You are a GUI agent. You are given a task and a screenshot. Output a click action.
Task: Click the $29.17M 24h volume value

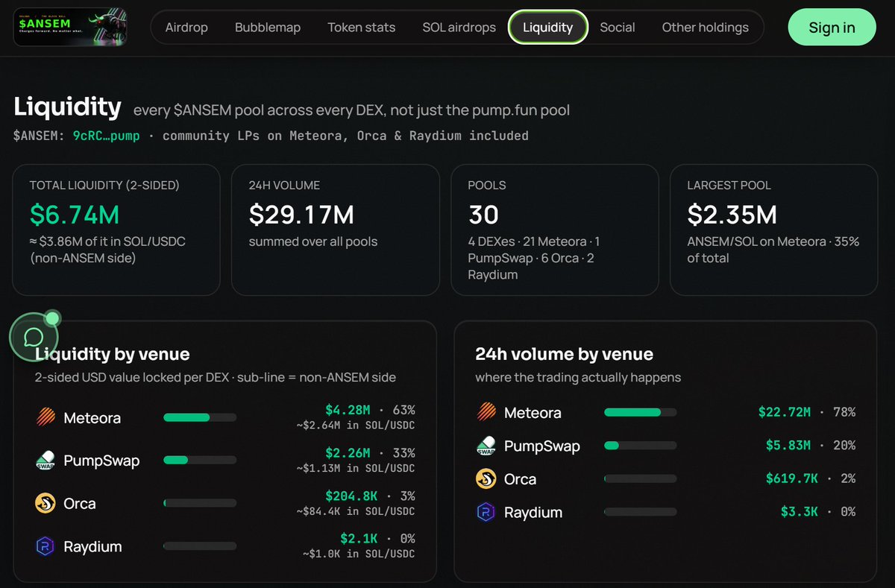[301, 215]
